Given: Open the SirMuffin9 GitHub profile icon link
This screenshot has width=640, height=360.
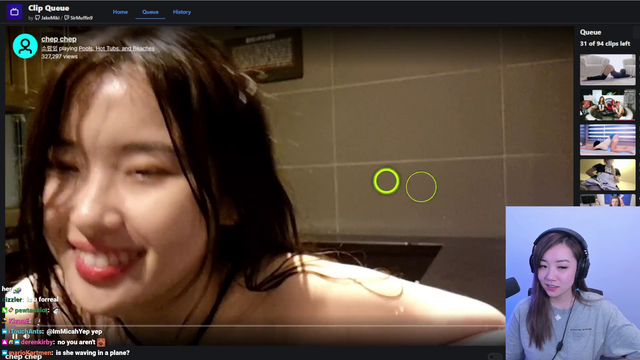Looking at the screenshot, I should click(x=67, y=18).
